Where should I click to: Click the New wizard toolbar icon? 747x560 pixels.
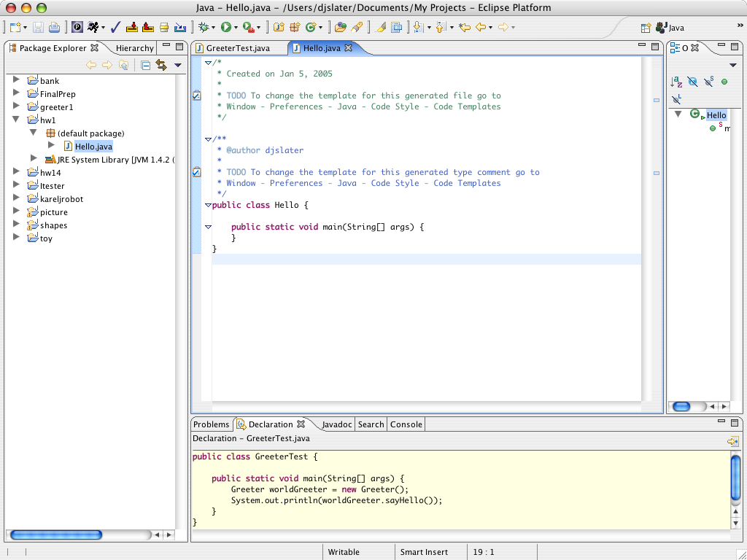15,27
